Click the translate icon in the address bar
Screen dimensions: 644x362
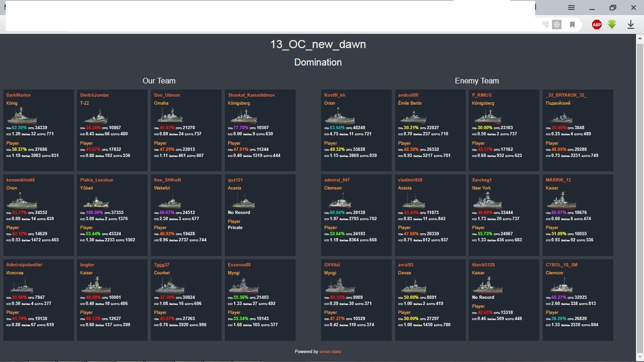545,25
